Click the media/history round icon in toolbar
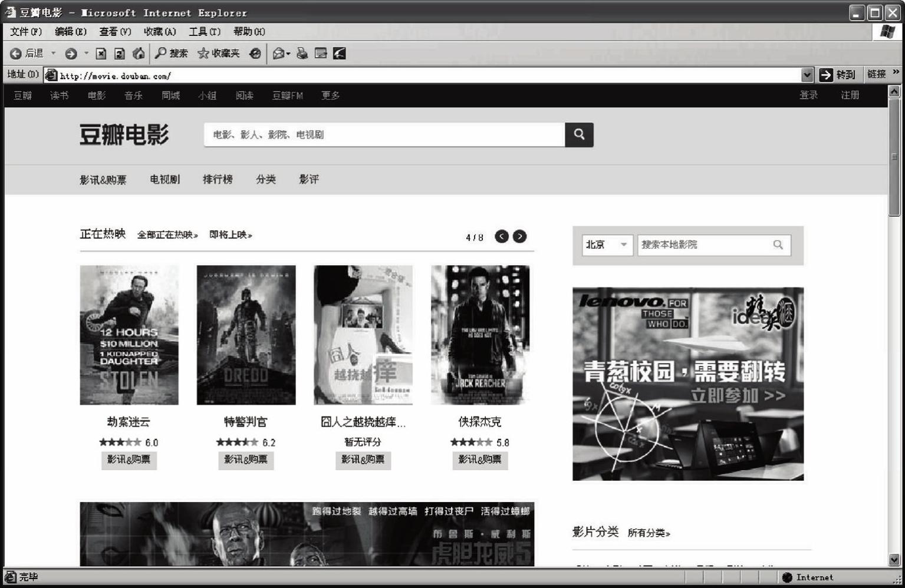 coord(255,54)
